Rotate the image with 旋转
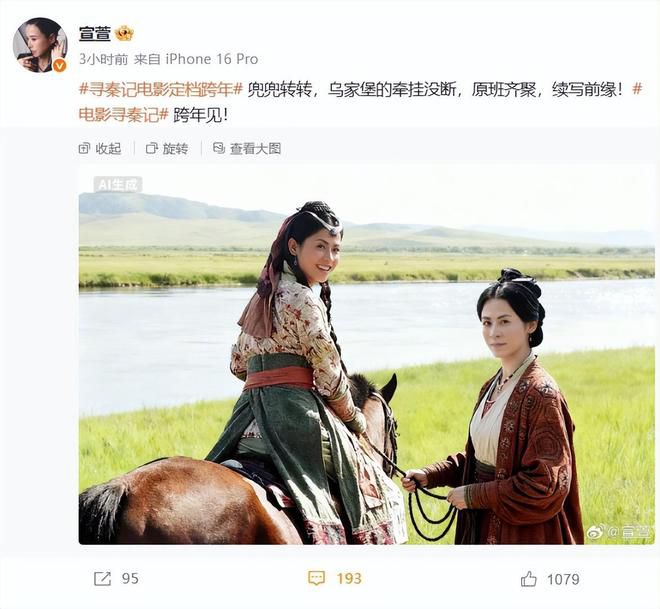Viewport: 660px width, 609px height. click(167, 149)
